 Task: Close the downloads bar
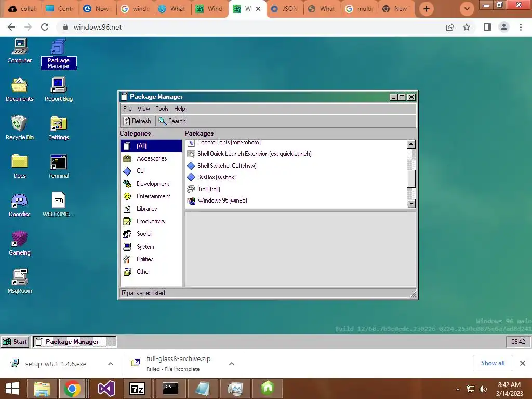click(x=523, y=363)
